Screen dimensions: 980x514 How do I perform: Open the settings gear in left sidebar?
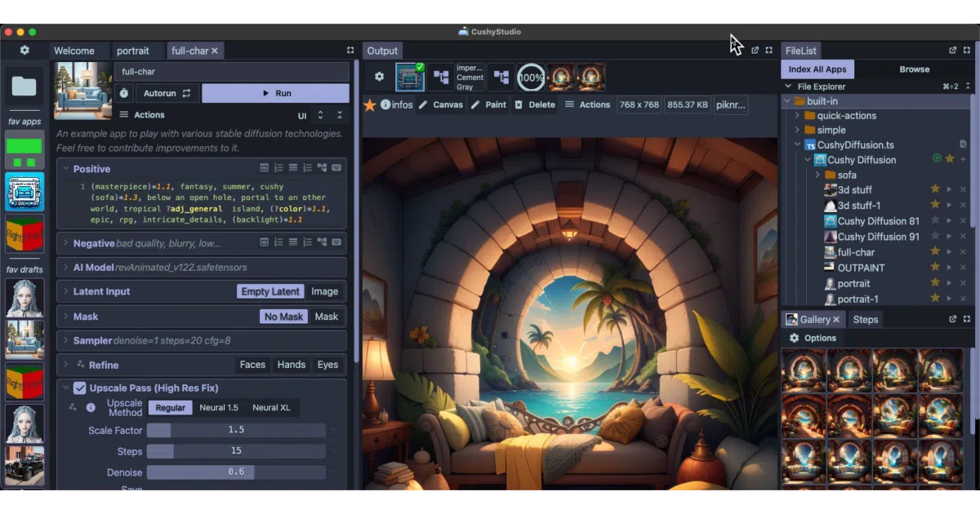click(x=24, y=51)
